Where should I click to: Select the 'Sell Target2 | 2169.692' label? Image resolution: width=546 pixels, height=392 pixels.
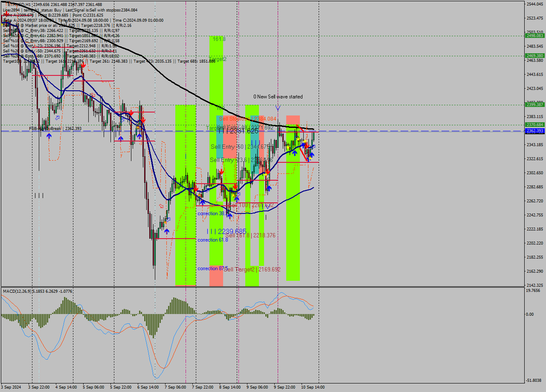(252, 269)
